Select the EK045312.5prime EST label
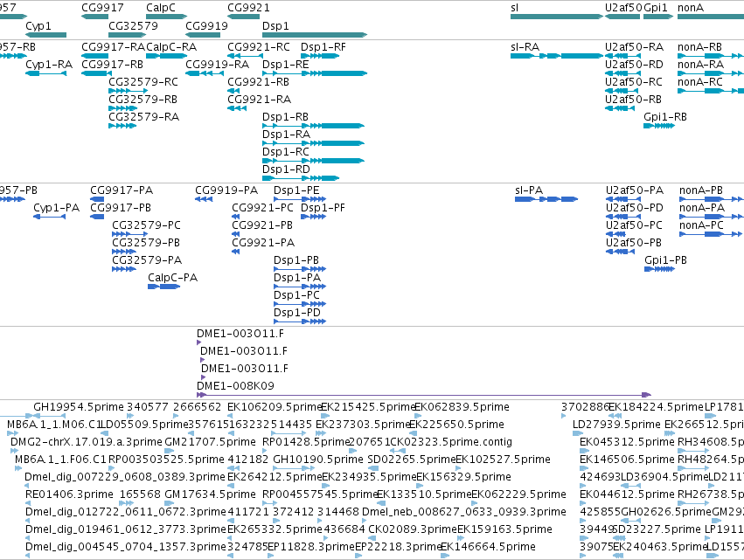This screenshot has width=744, height=560. 627,442
